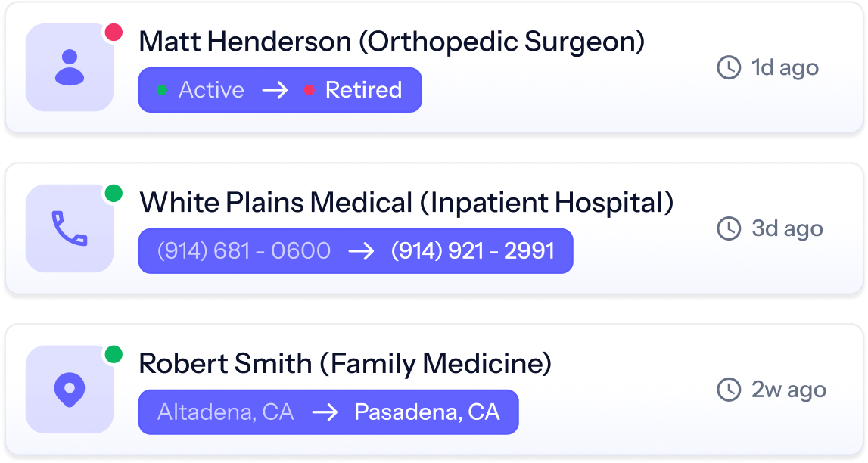Click the green status dot on the phone tile
The height and width of the screenshot is (463, 868).
[x=114, y=193]
